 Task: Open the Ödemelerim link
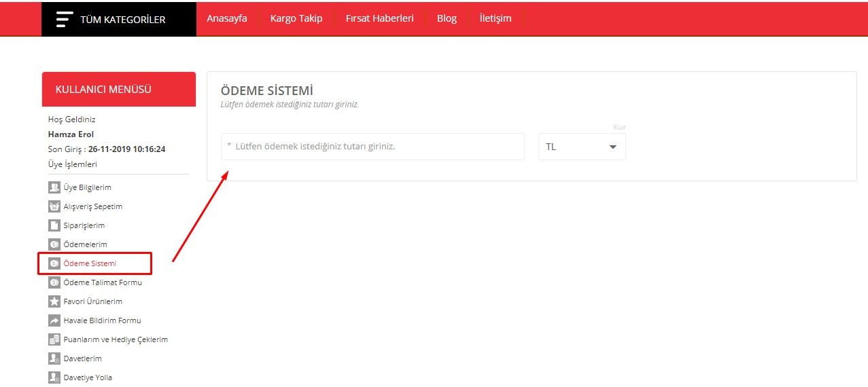click(86, 244)
